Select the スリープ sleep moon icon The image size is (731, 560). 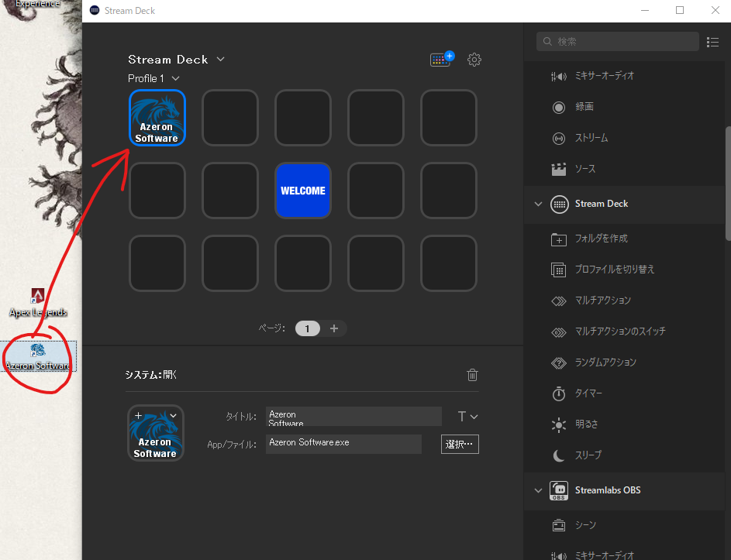point(558,455)
